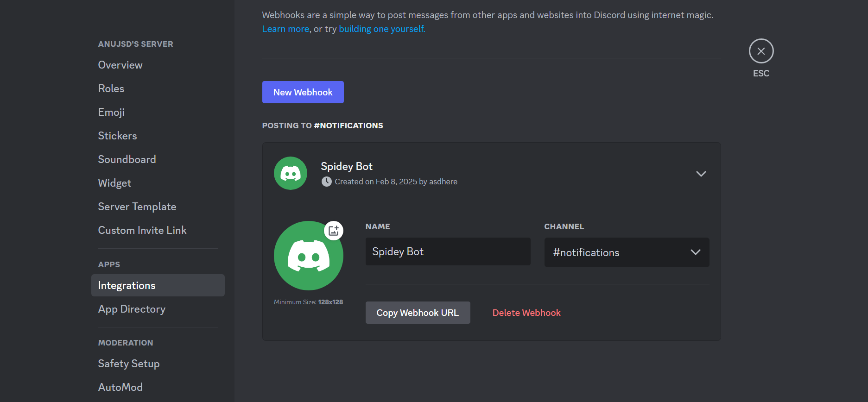Close settings with the ESC X icon
Viewport: 868px width, 402px height.
coord(761,51)
